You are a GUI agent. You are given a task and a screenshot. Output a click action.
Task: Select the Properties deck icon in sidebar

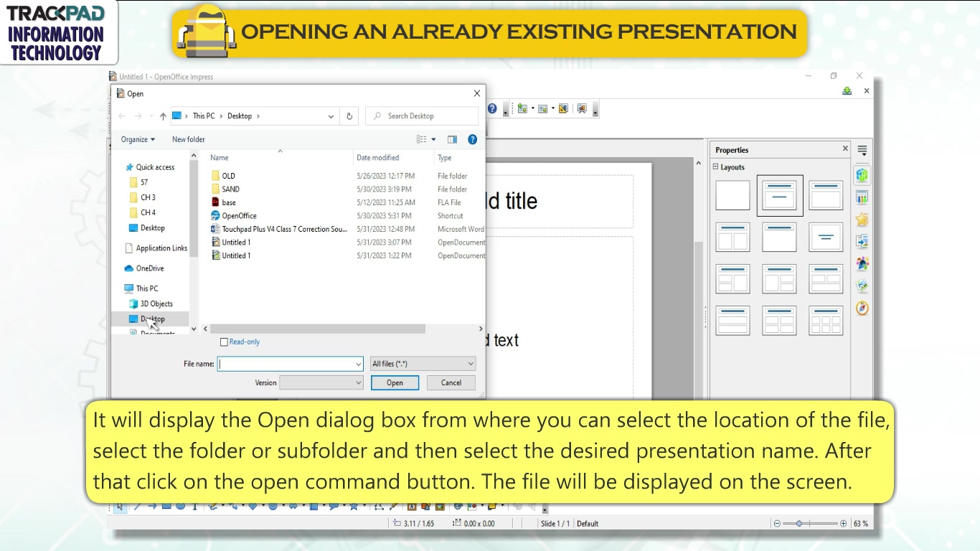click(862, 174)
